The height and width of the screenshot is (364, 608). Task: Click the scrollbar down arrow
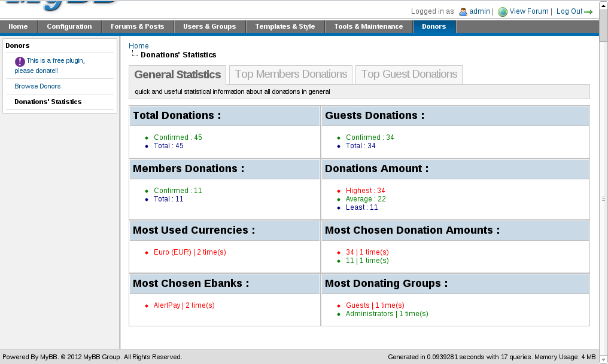603,360
